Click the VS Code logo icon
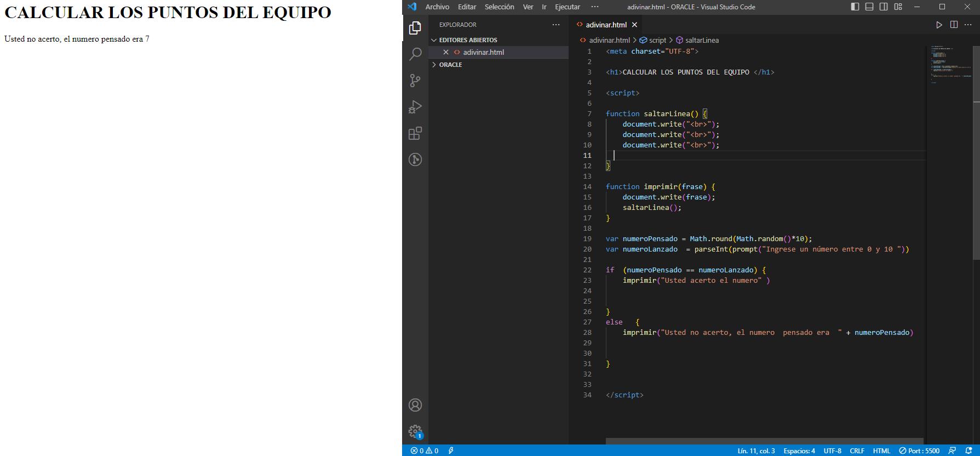Image resolution: width=980 pixels, height=456 pixels. (x=412, y=7)
